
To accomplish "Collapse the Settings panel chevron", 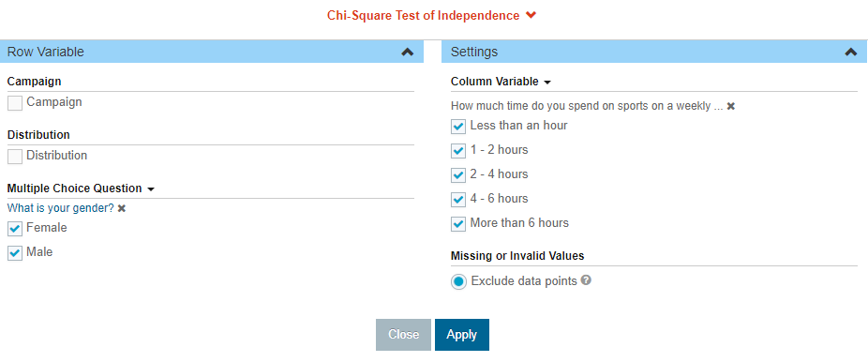I will tap(851, 52).
